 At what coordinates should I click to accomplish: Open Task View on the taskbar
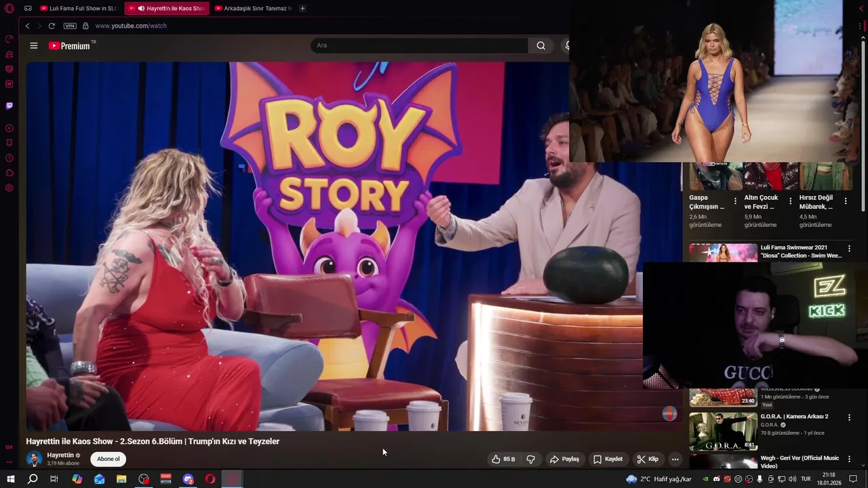pyautogui.click(x=54, y=479)
